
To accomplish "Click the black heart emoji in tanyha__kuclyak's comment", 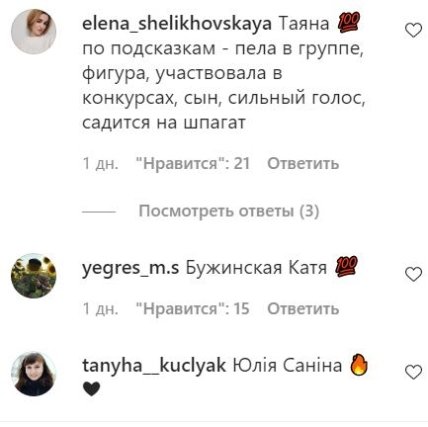I will coord(91,389).
